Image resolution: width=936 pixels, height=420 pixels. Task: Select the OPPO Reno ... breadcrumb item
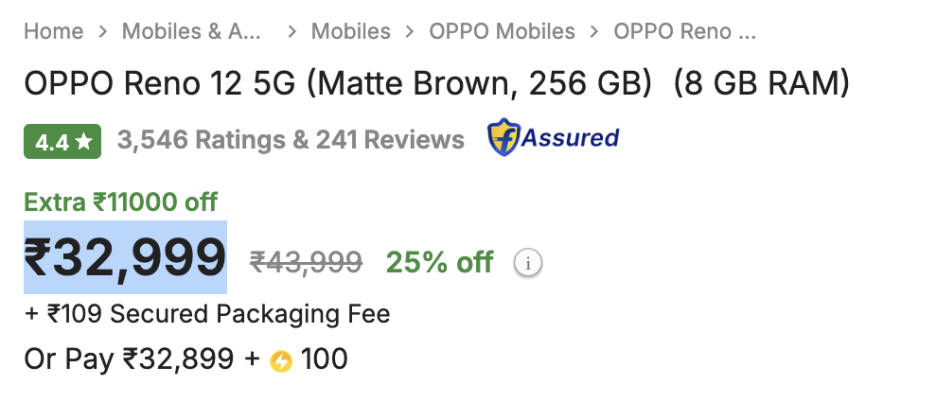tap(685, 31)
